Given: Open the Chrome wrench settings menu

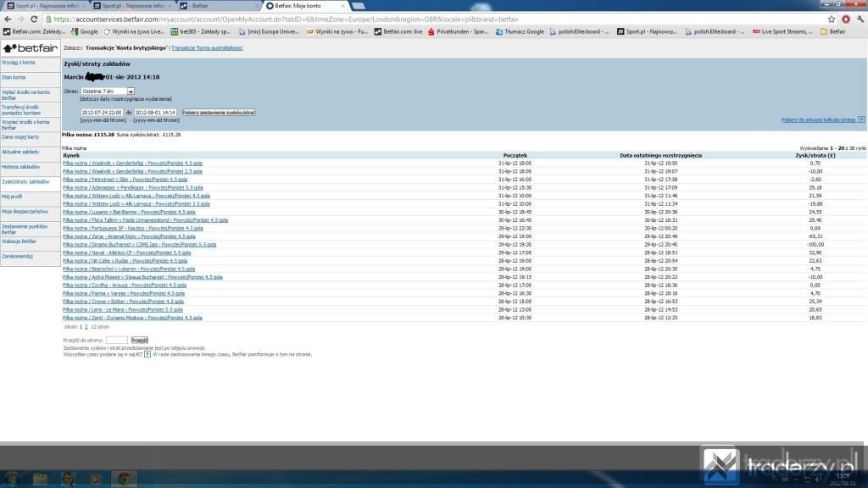Looking at the screenshot, I should tap(860, 19).
